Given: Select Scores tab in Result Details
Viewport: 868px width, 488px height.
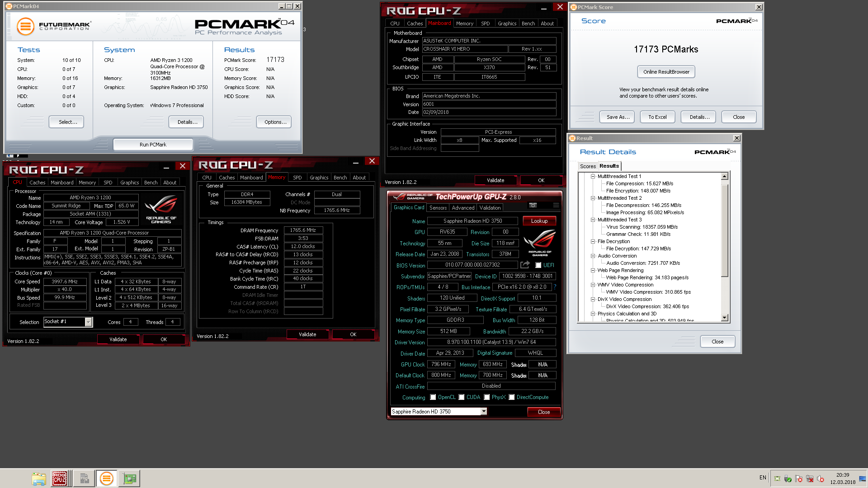Looking at the screenshot, I should click(x=588, y=166).
